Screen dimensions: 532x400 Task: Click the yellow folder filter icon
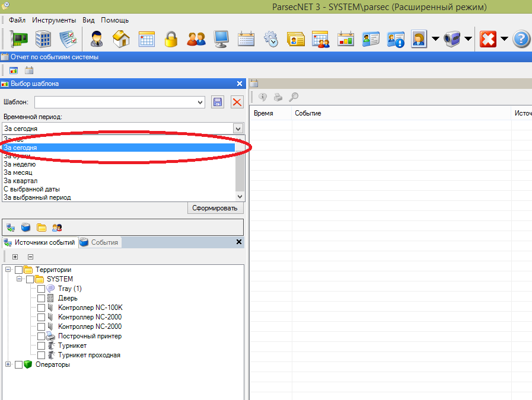tap(42, 228)
